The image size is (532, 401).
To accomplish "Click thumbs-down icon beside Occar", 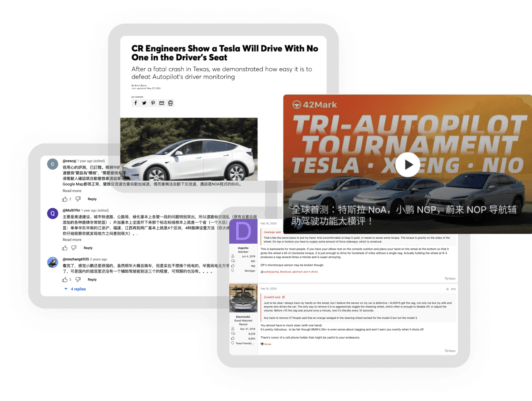I will click(262, 344).
